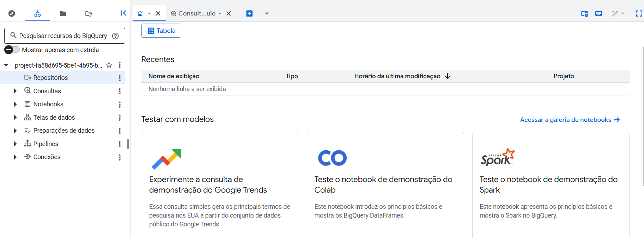Open more options for Telas de dados

click(120, 118)
